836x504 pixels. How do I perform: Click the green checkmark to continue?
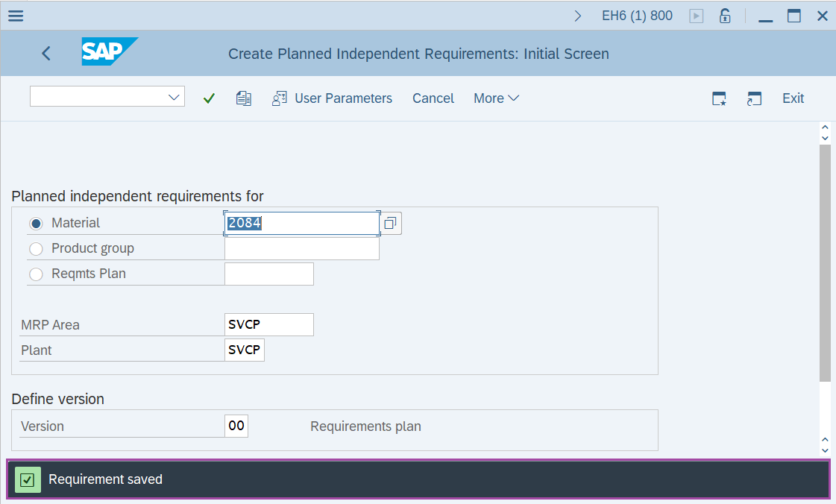tap(209, 98)
